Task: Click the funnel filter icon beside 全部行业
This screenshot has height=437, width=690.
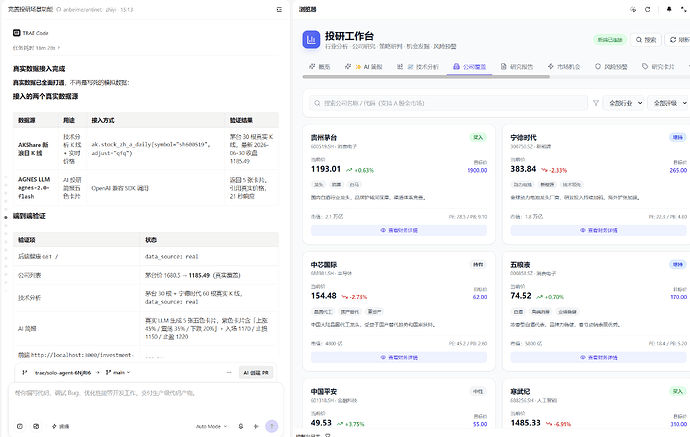Action: pos(595,103)
